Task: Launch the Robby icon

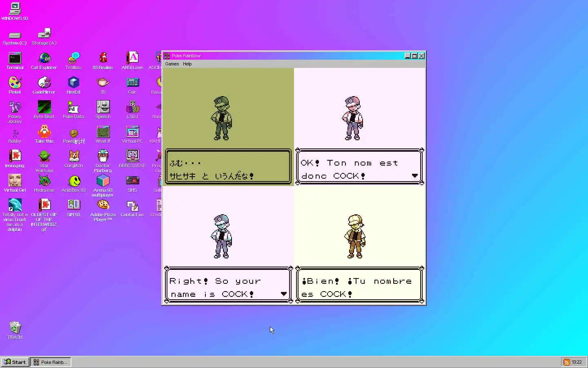Action: click(15, 136)
